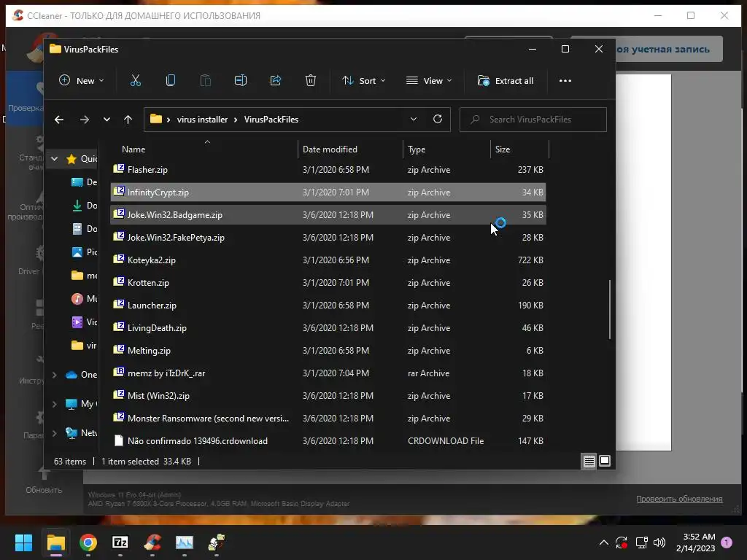Select Flasher.zip file

pos(328,169)
